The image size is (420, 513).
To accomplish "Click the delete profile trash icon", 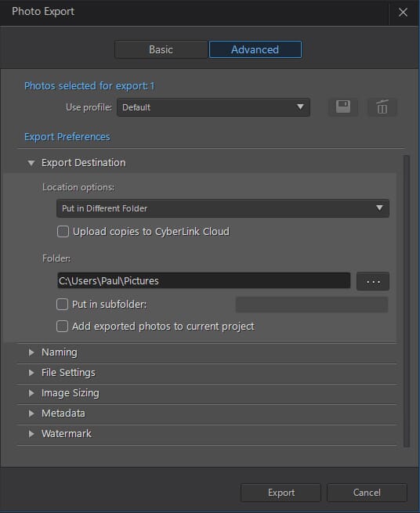I will (x=382, y=107).
